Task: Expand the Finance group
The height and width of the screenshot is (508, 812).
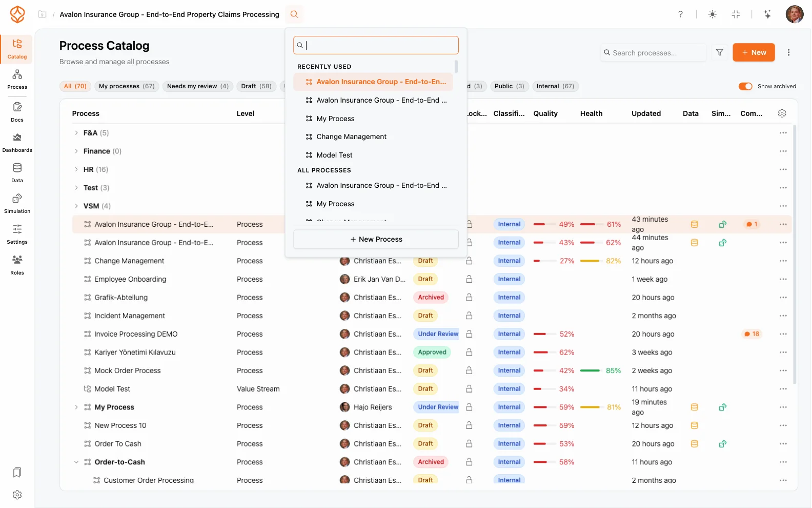Action: 76,151
